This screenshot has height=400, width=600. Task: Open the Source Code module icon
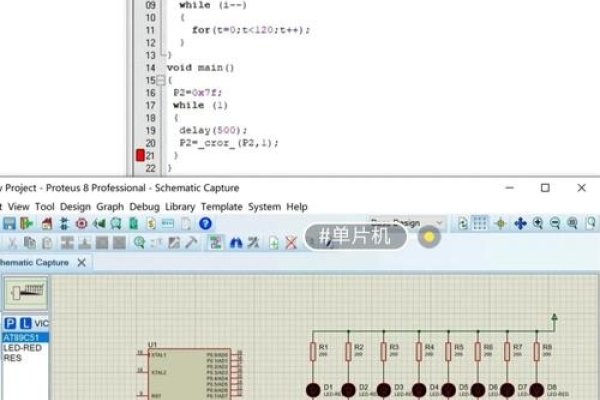(168, 223)
